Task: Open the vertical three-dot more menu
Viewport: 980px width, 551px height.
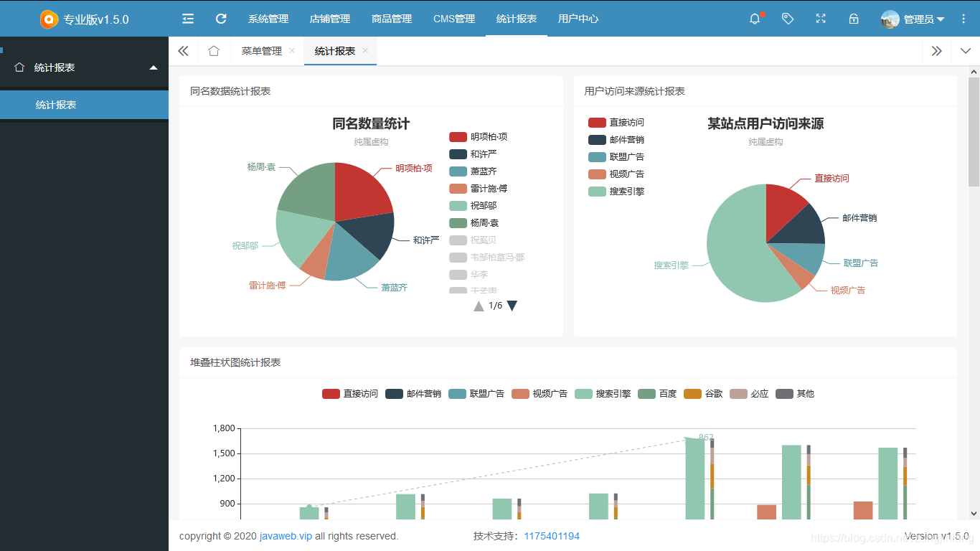Action: [x=963, y=19]
